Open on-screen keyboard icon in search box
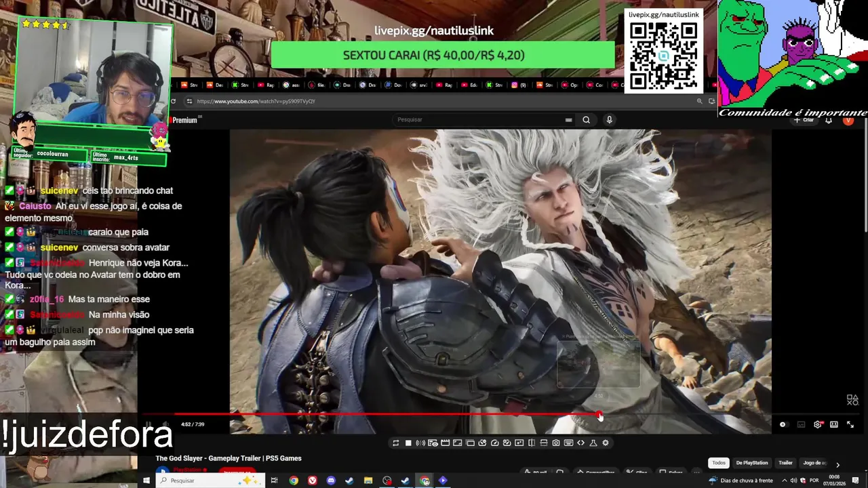Viewport: 868px width, 488px height. pos(568,120)
